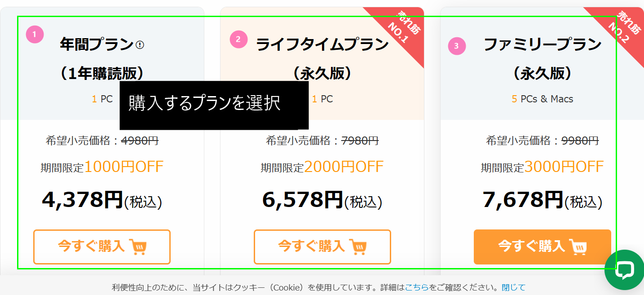Click the pink numbered badge 1
The height and width of the screenshot is (295, 644).
[x=35, y=34]
